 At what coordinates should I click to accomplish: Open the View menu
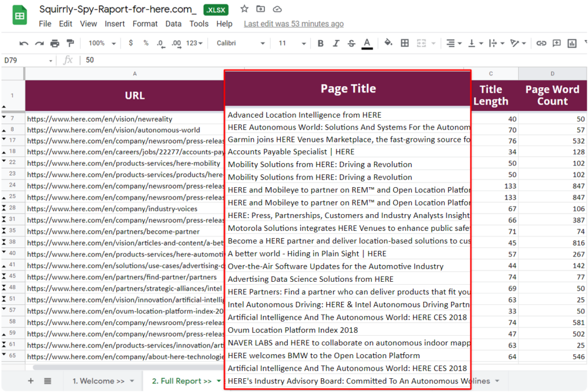(88, 24)
